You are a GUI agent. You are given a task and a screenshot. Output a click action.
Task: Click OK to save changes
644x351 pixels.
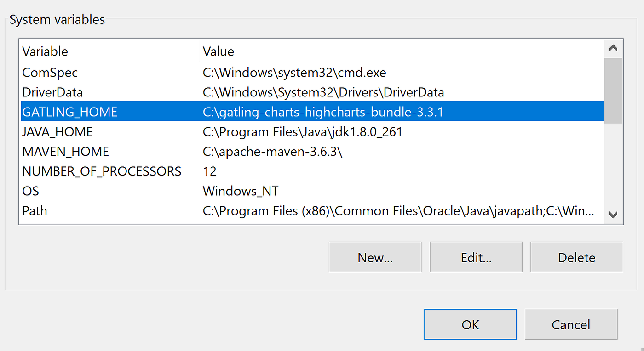click(x=470, y=324)
